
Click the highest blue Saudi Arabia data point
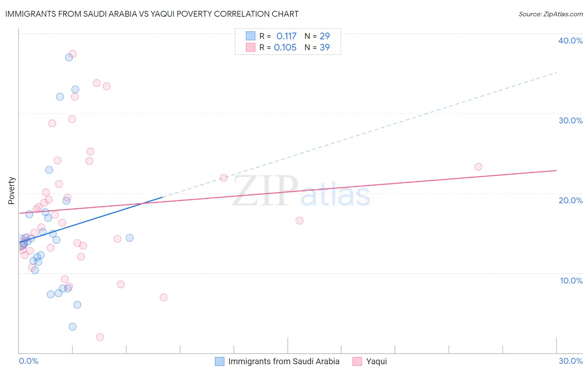click(69, 57)
